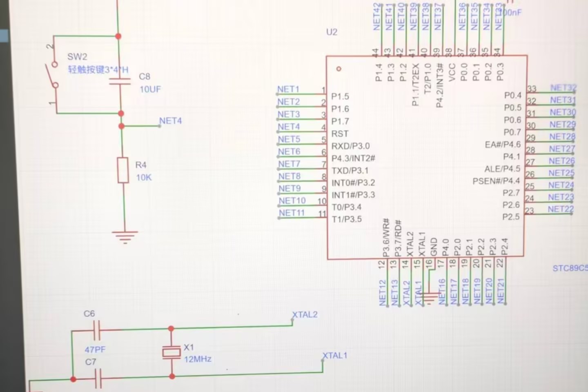Select the SW2 push-button switch symbol
This screenshot has height=392, width=588.
click(53, 75)
